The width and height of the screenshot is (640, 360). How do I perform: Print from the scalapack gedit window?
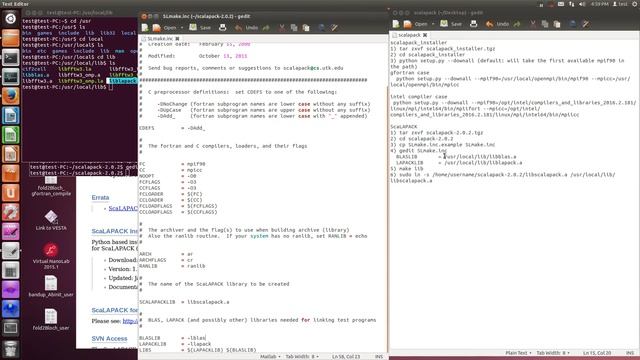click(473, 24)
